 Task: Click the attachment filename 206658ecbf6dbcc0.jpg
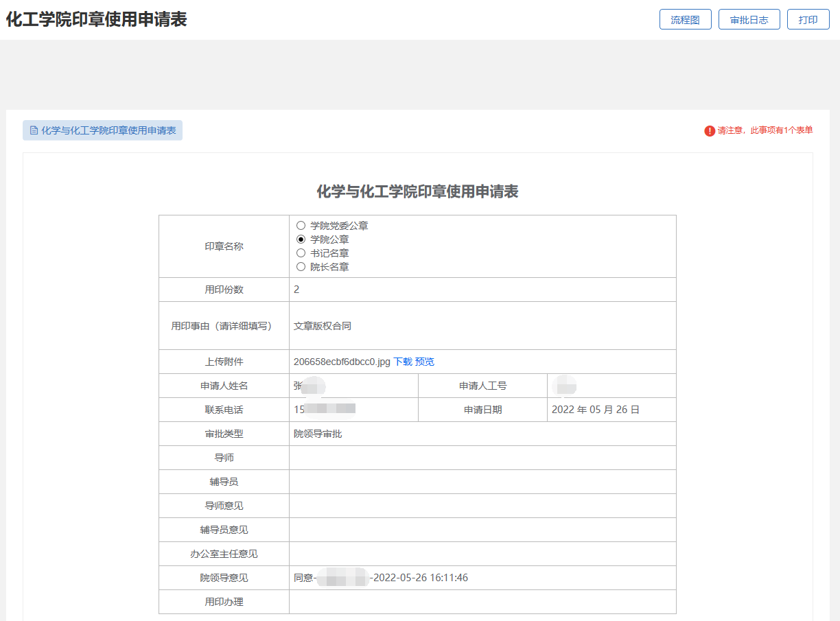pyautogui.click(x=342, y=362)
